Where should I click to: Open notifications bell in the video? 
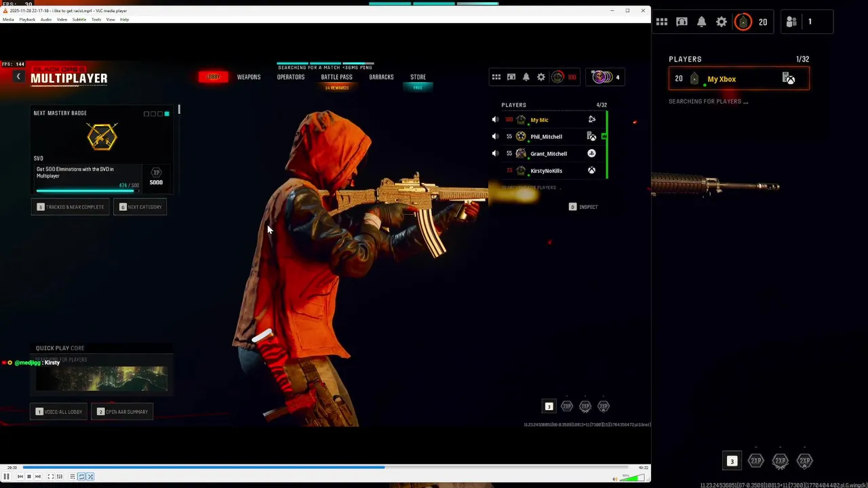[x=526, y=77]
